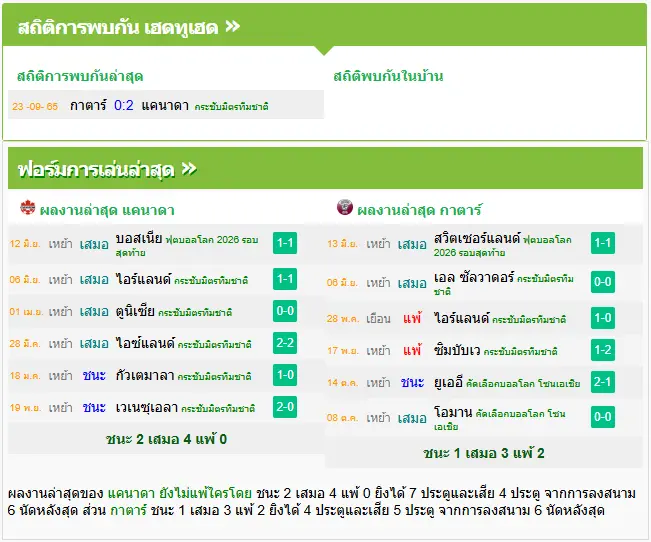Screen dimensions: 651x542
Task: Click Canada summary ชนะ 2 เสมอ 4 แพ้ 0
Action: click(x=166, y=439)
